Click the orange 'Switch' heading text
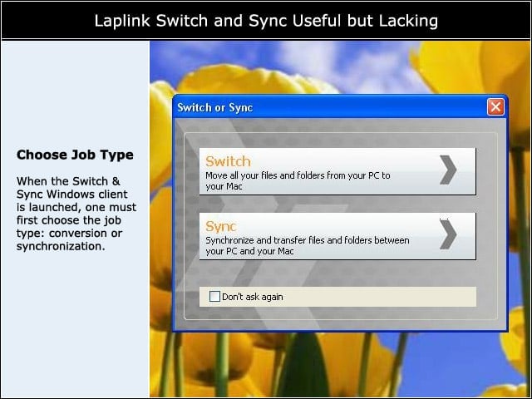The width and height of the screenshot is (532, 399). pos(228,161)
